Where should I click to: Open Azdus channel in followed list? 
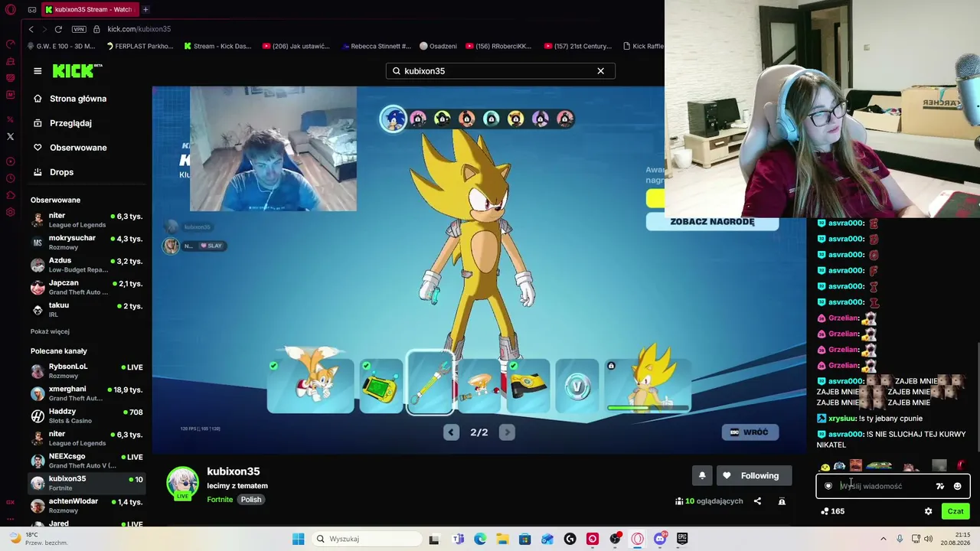(x=86, y=265)
